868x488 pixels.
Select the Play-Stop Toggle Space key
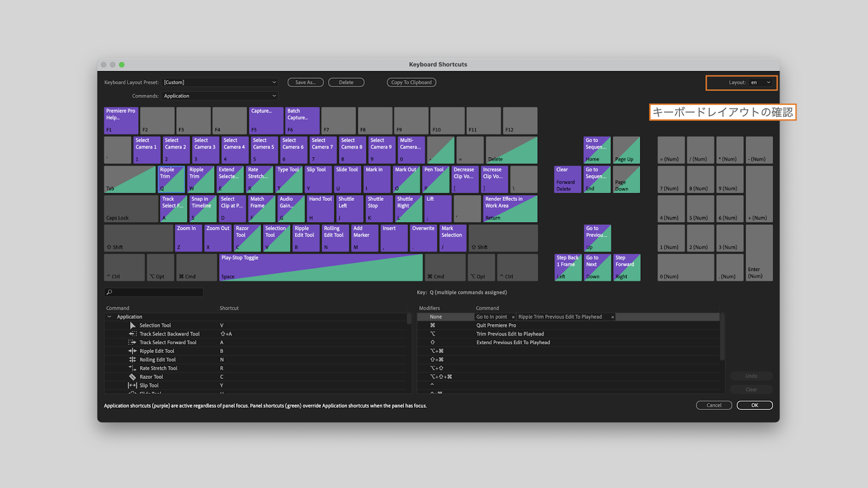click(x=321, y=267)
